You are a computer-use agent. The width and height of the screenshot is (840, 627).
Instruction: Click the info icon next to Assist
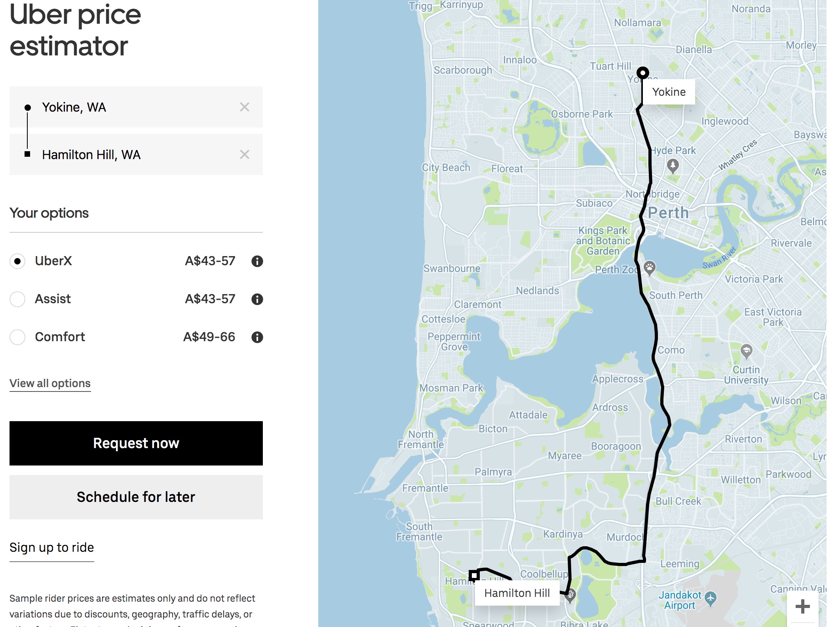[256, 299]
